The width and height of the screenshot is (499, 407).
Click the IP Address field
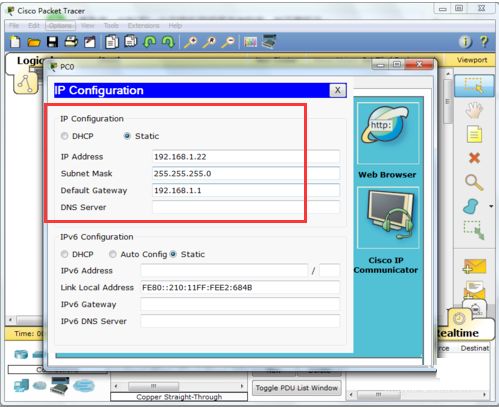click(246, 157)
